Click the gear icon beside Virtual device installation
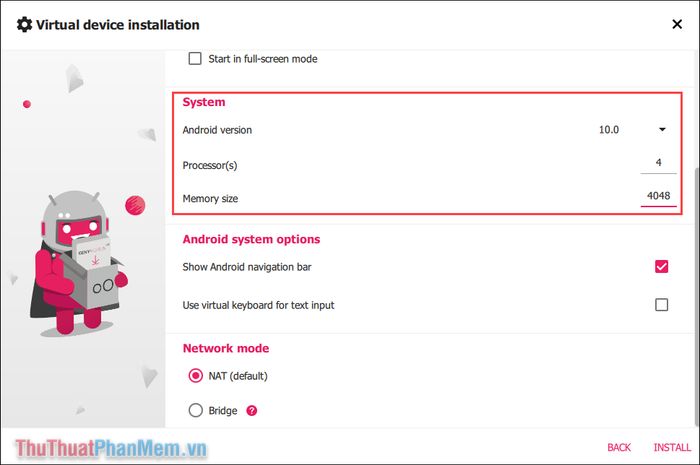This screenshot has width=700, height=465. click(24, 25)
